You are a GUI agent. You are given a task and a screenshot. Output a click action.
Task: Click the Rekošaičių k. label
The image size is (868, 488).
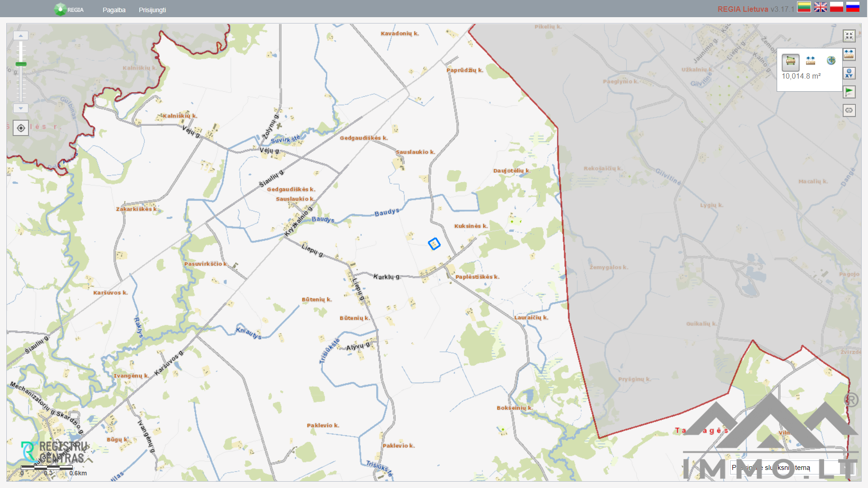click(603, 169)
